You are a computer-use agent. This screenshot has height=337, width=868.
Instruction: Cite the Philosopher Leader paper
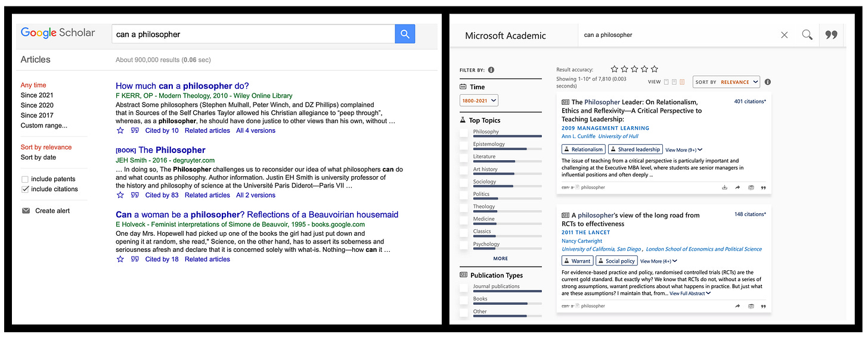(763, 188)
